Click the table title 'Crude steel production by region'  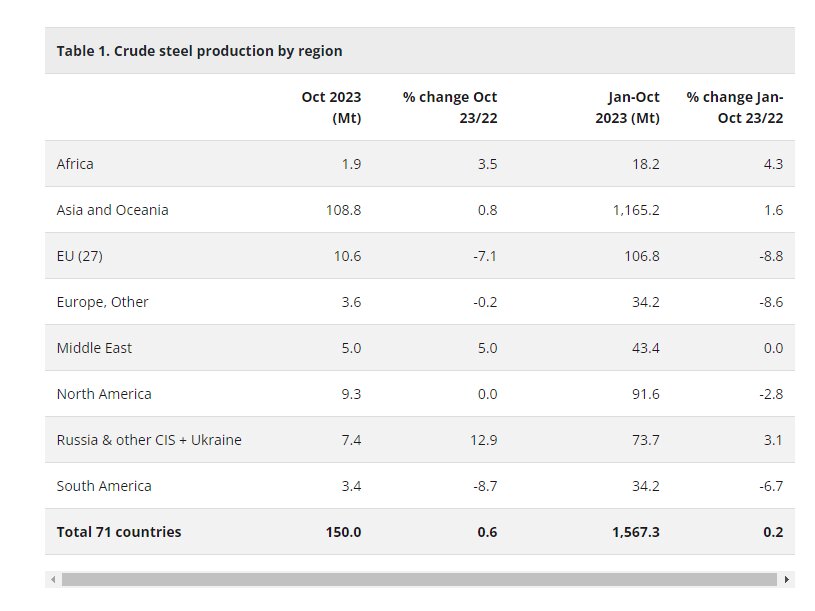coord(199,51)
